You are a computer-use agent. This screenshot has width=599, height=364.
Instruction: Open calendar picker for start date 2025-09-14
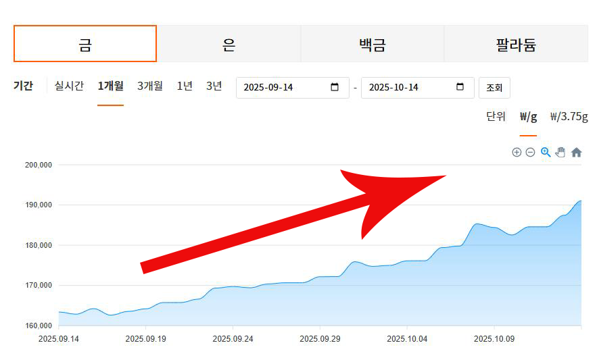(335, 87)
